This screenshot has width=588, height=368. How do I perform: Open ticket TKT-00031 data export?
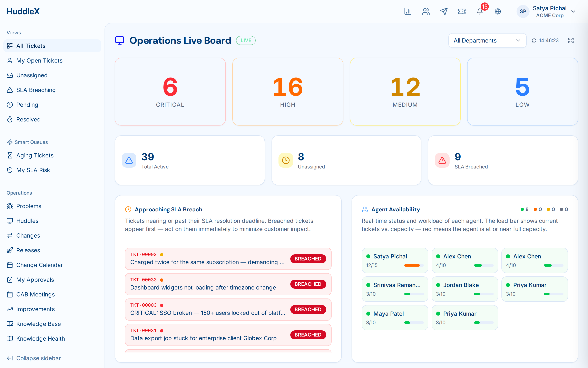point(228,335)
